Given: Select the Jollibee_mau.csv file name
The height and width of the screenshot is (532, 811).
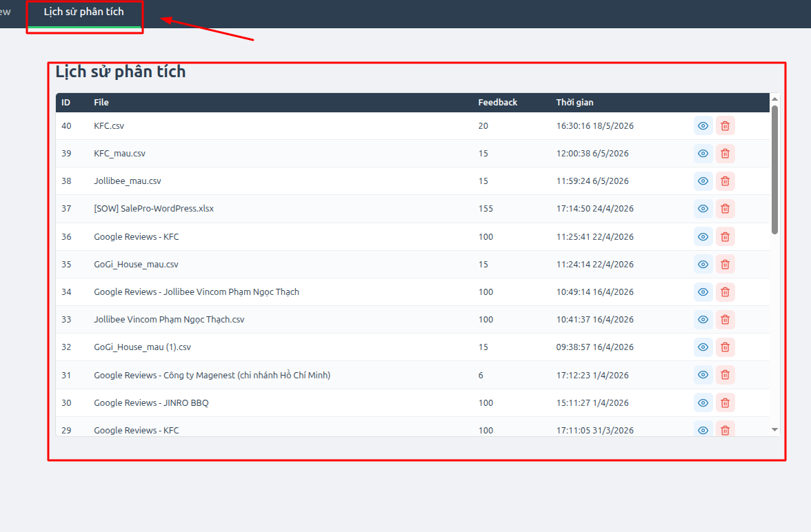Looking at the screenshot, I should [127, 181].
